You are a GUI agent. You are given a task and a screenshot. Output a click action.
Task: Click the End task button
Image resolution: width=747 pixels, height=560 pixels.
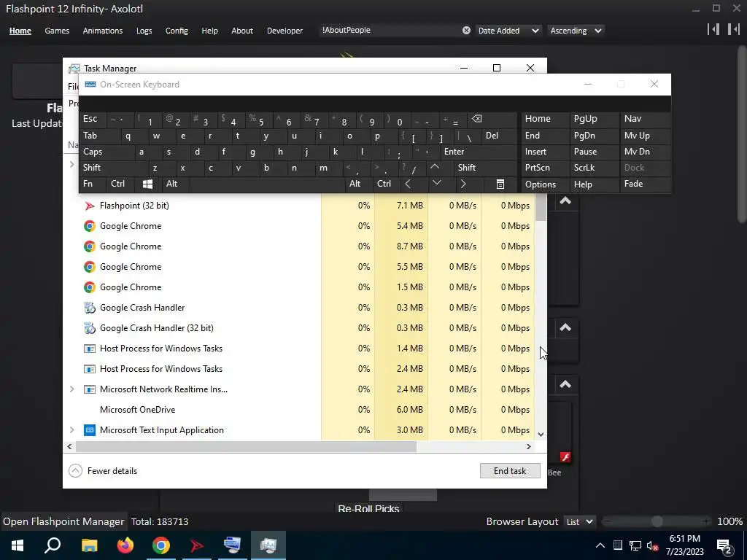coord(510,471)
